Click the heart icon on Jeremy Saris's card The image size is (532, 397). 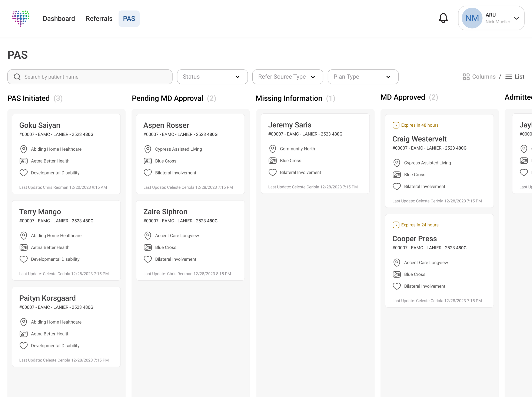point(272,173)
